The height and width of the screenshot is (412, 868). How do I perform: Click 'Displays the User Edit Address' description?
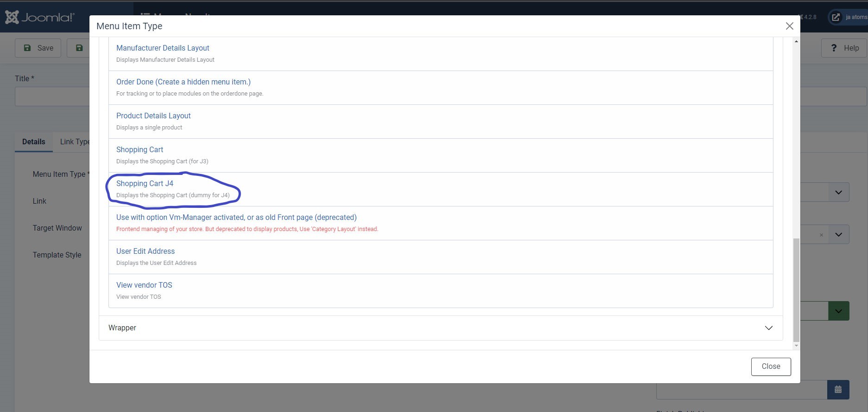(156, 263)
